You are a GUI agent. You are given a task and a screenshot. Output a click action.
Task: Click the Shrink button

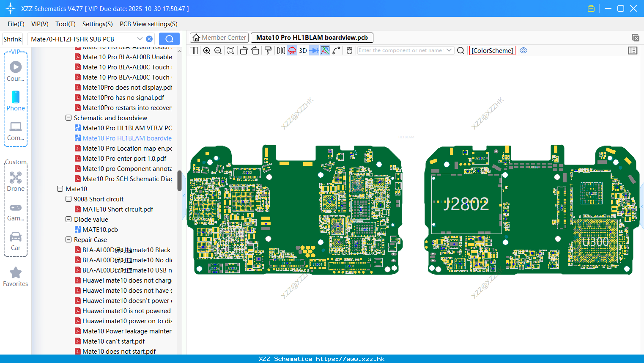[12, 39]
